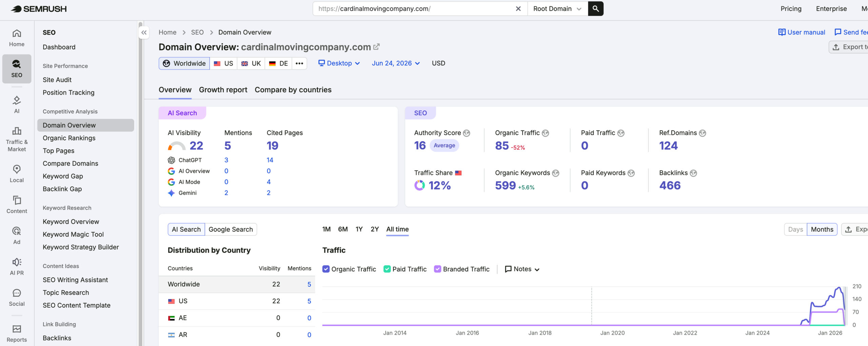Open domain in new tab icon
The image size is (868, 346).
(x=376, y=47)
